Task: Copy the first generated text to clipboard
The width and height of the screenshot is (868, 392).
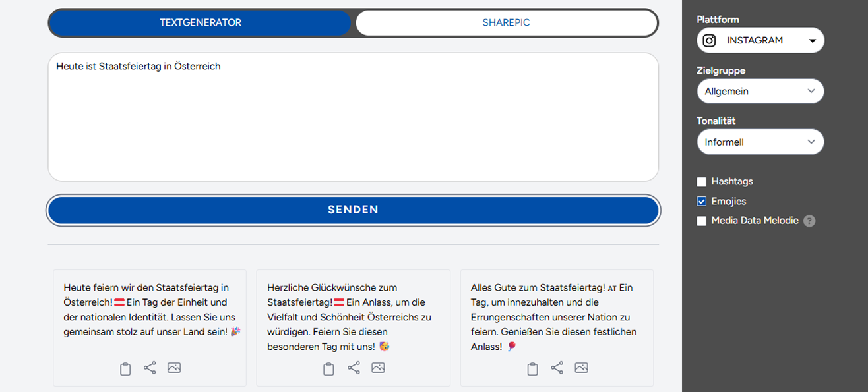Action: click(125, 369)
